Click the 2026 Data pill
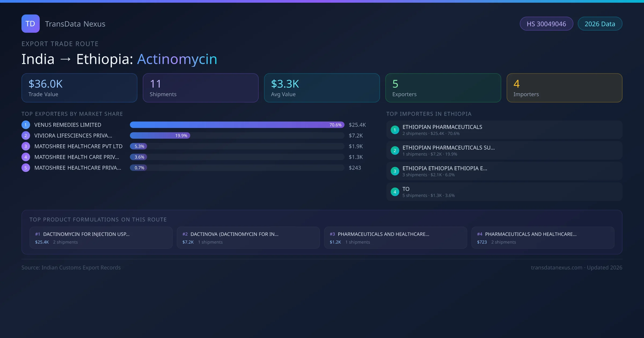This screenshot has width=644, height=338. (600, 24)
